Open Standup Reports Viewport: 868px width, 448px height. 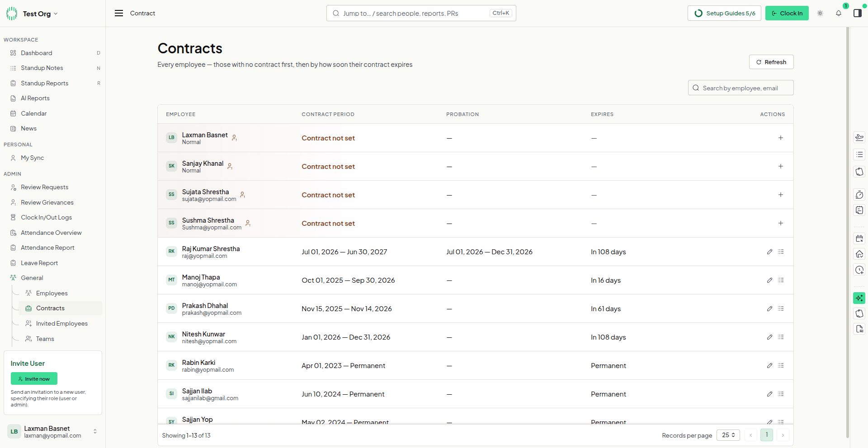click(x=53, y=83)
